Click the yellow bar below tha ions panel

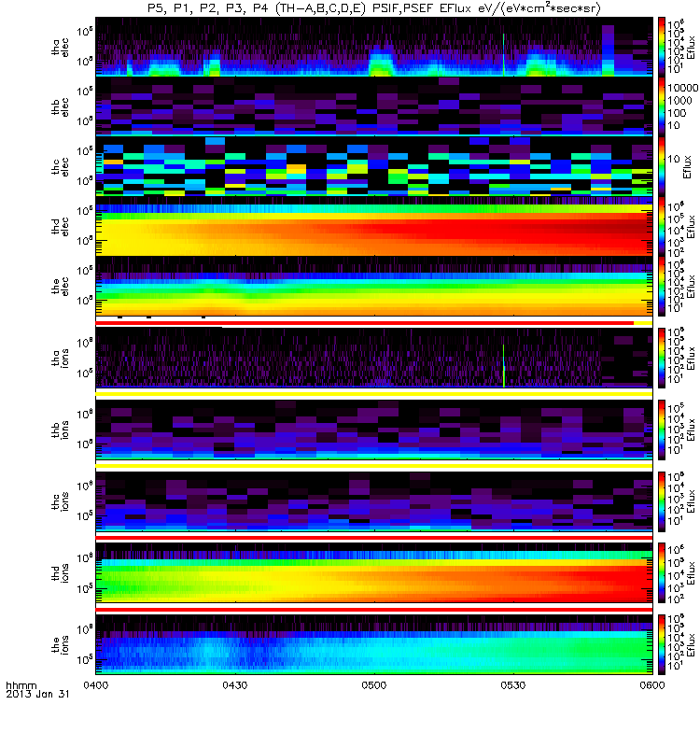[x=374, y=394]
